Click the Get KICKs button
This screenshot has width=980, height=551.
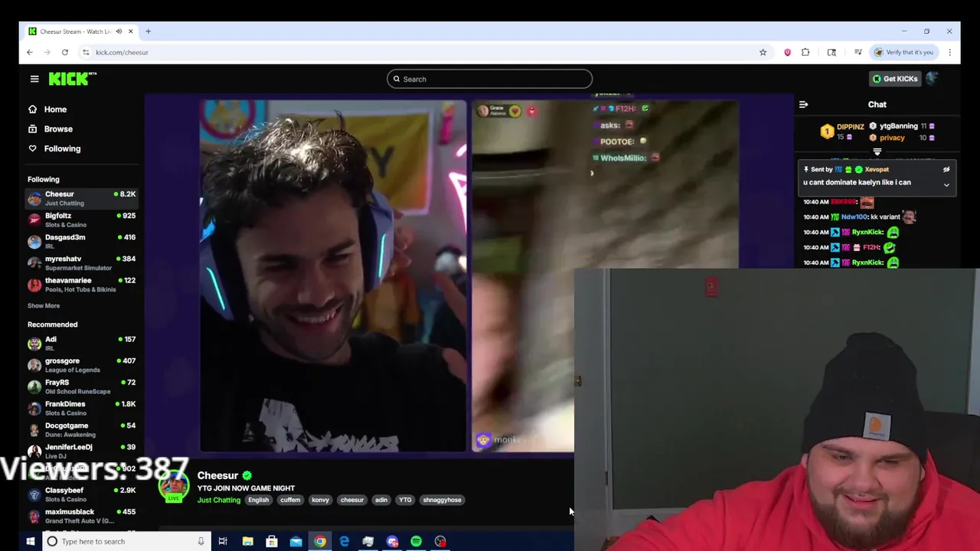895,79
